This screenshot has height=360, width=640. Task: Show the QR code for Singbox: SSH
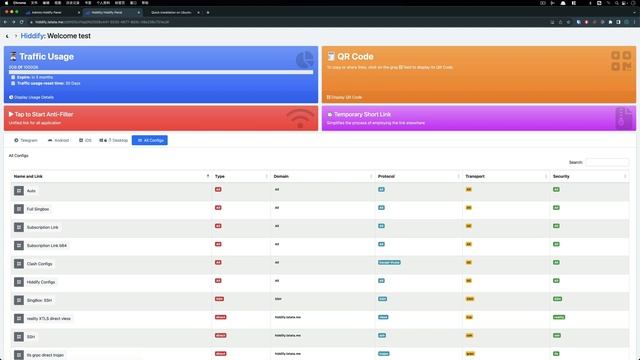point(19,300)
